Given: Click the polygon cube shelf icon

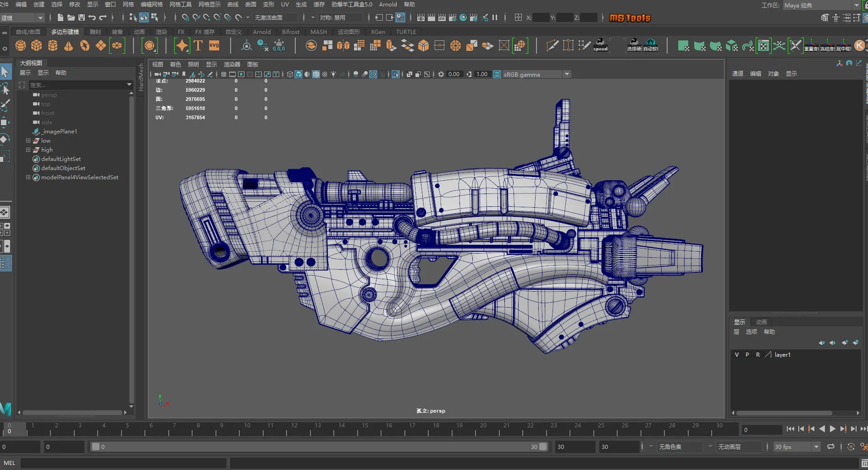Looking at the screenshot, I should tap(37, 45).
